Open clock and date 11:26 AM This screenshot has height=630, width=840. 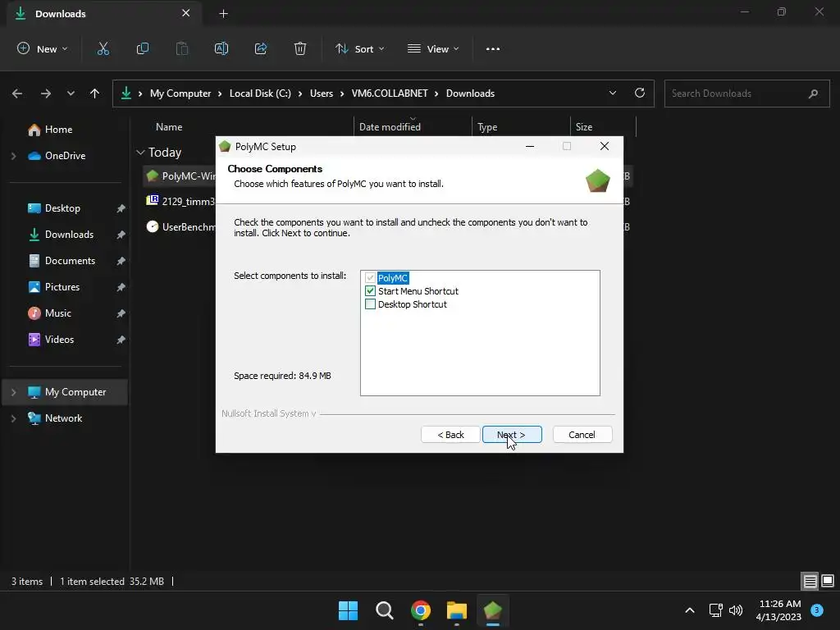click(x=778, y=610)
